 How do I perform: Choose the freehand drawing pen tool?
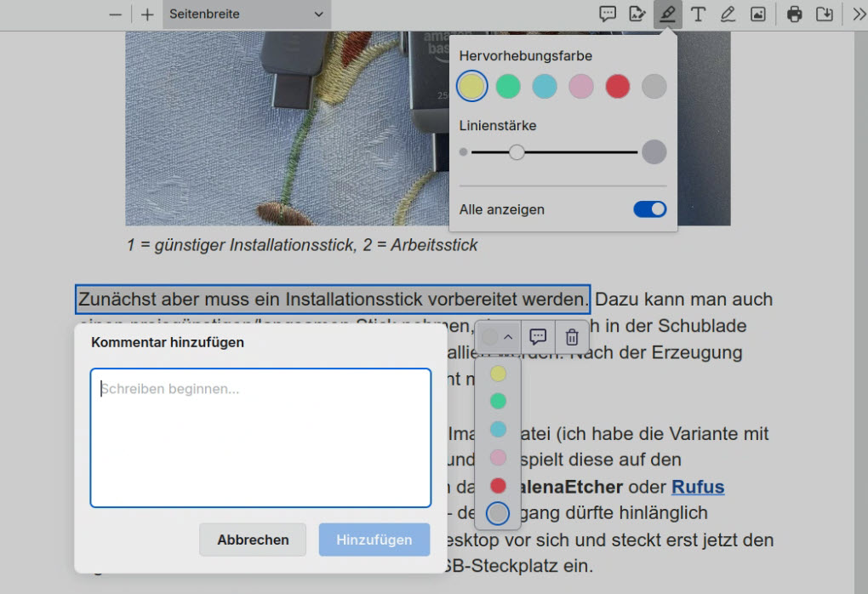728,14
